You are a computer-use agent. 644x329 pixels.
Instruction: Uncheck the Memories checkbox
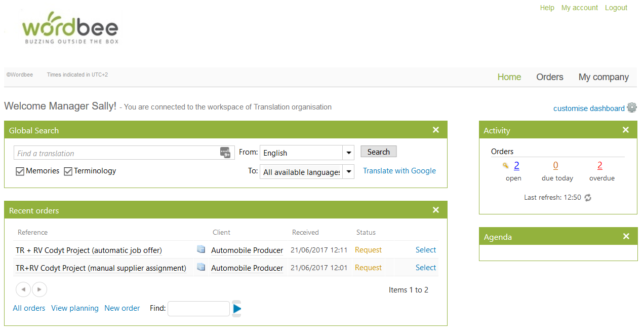point(20,171)
